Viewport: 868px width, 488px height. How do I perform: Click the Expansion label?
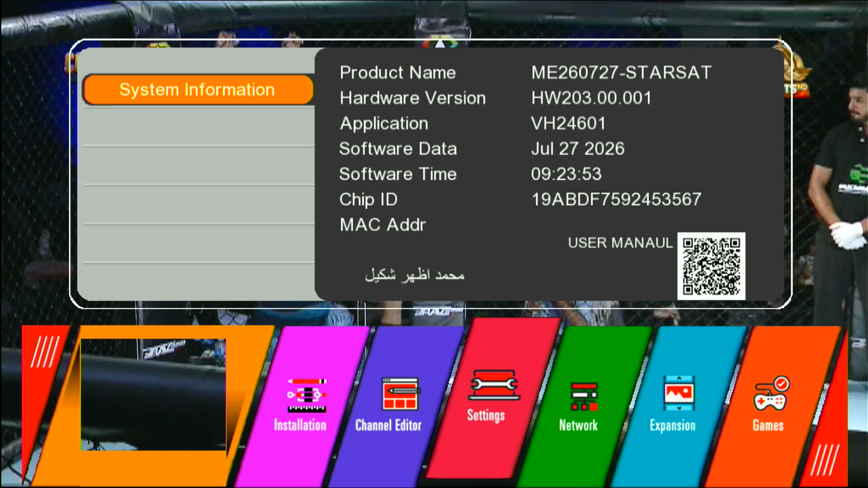(673, 426)
